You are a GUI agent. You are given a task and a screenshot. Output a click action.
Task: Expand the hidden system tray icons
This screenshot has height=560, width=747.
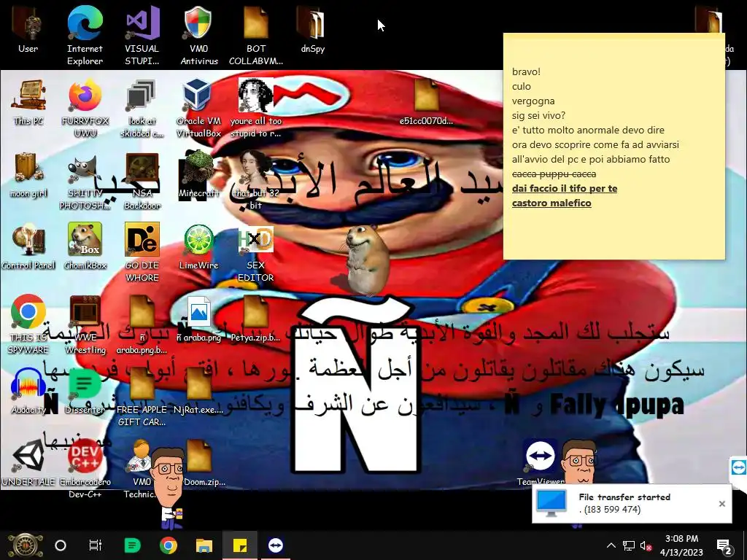coord(611,545)
